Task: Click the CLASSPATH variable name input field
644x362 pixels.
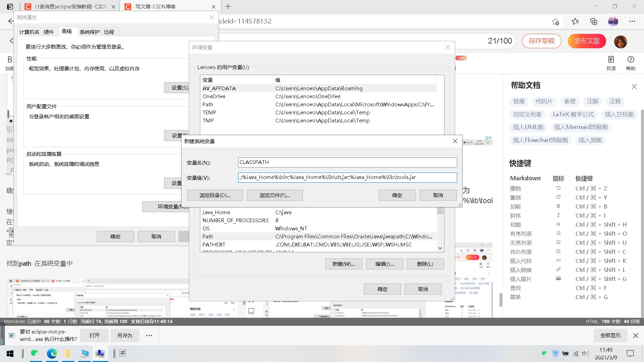Action: 347,162
